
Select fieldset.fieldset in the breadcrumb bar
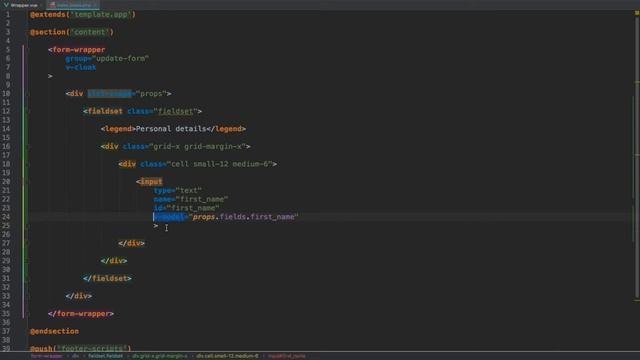point(105,356)
